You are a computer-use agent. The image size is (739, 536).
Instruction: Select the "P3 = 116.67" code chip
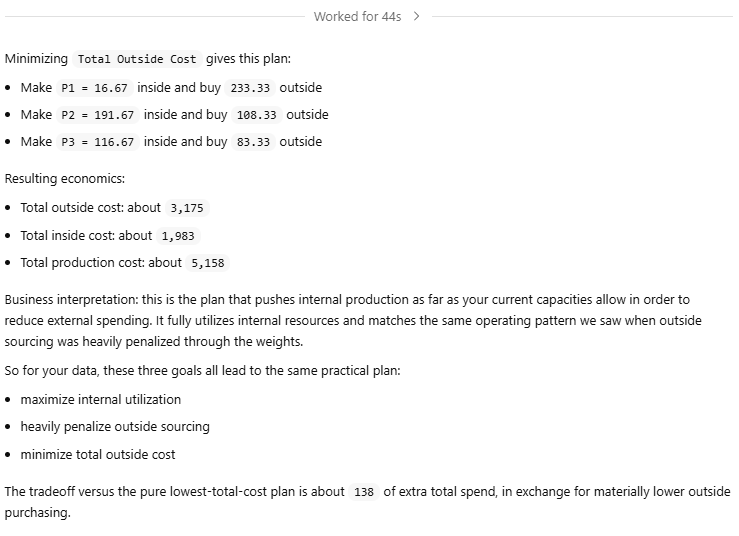coord(98,142)
